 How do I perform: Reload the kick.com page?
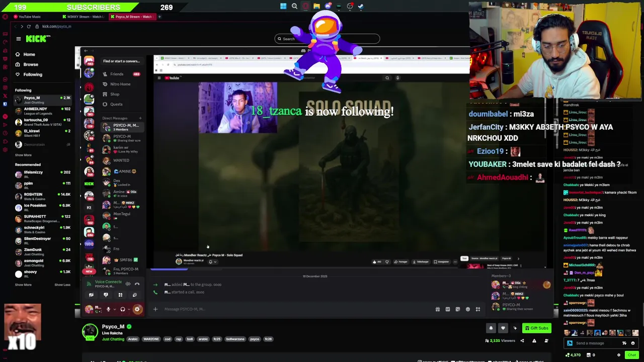[x=29, y=26]
